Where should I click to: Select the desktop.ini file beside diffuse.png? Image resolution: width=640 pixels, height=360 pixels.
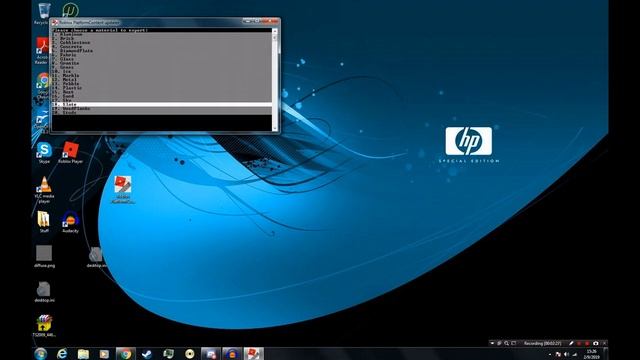click(96, 257)
